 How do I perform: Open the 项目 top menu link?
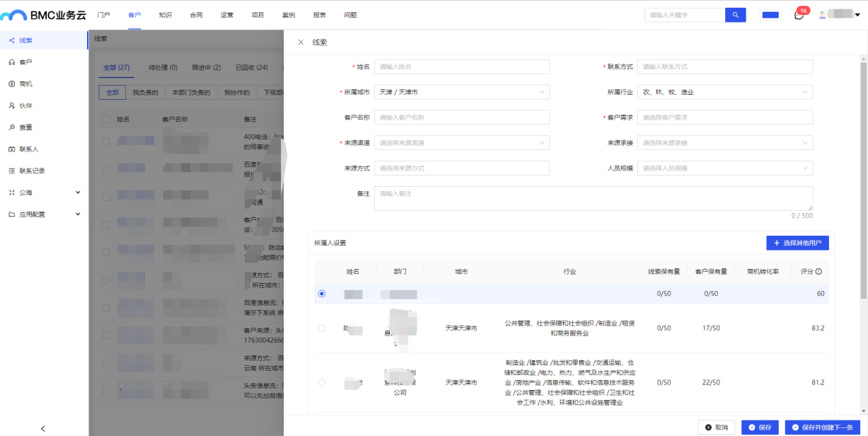[x=257, y=15]
